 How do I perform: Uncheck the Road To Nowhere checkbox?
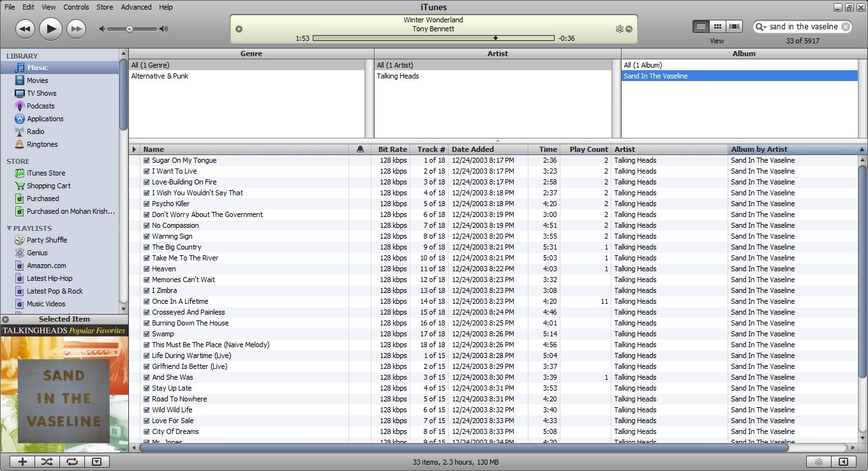147,399
